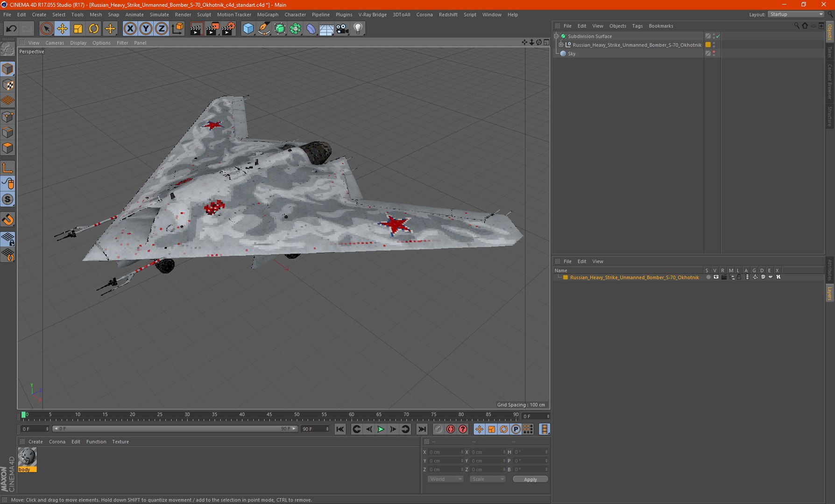Toggle Y axis lock
Screen dimensions: 835x504
[146, 29]
